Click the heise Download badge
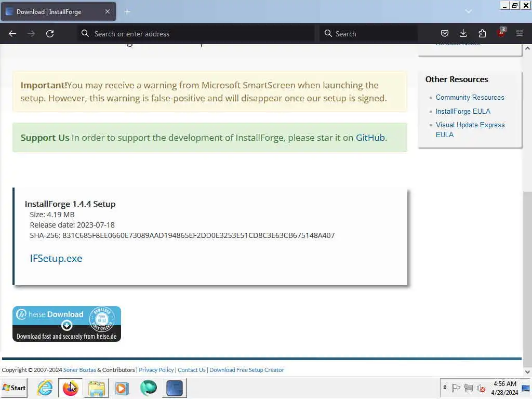 [x=67, y=324]
